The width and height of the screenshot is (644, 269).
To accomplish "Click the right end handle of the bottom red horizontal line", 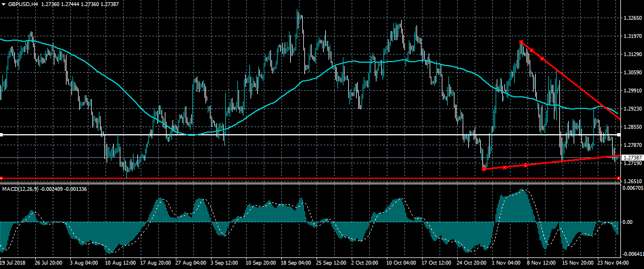I will coord(619,179).
